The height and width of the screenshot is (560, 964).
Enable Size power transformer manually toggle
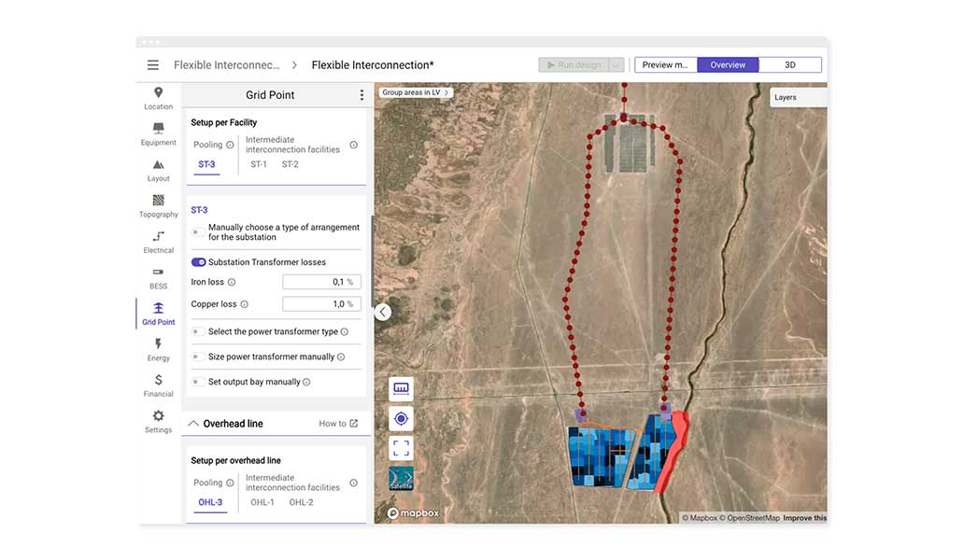click(198, 357)
